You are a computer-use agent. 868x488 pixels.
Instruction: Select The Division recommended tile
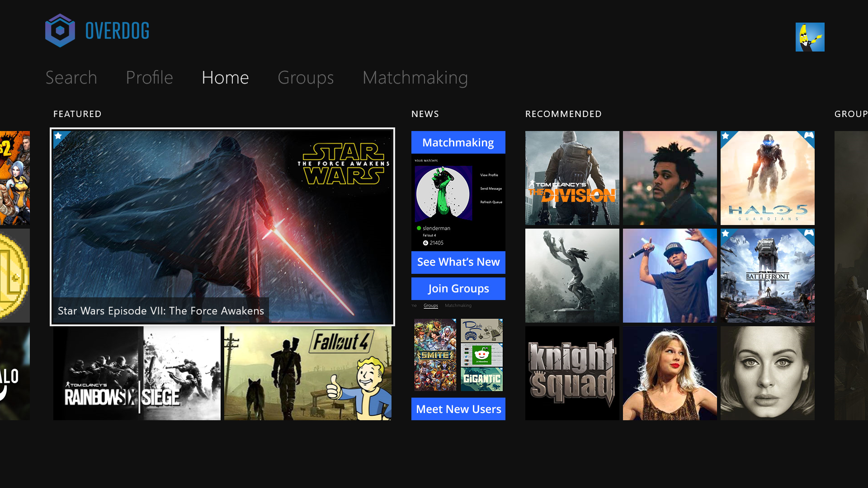(572, 178)
